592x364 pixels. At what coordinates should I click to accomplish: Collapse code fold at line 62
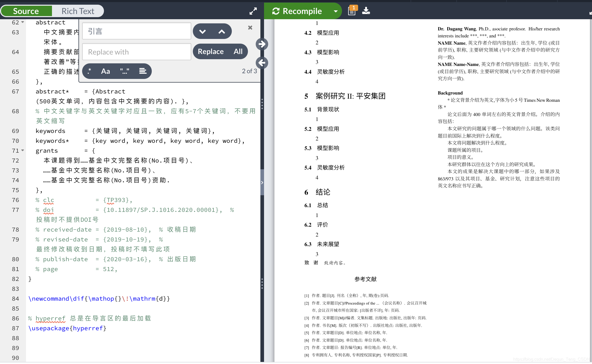pos(23,22)
